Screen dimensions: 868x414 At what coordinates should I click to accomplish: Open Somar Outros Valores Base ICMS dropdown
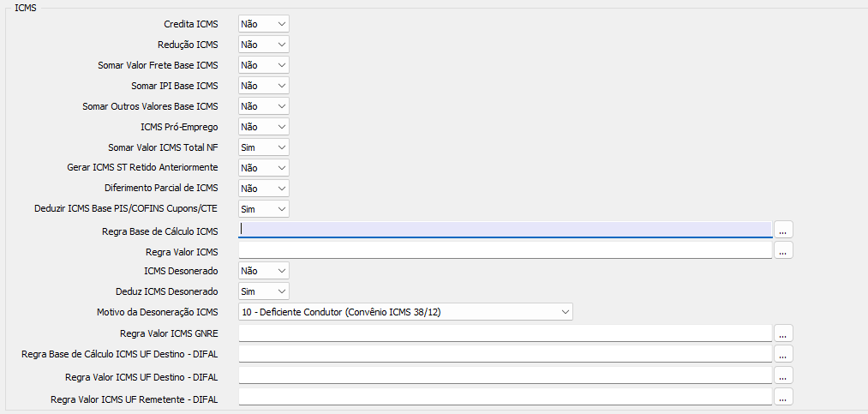tap(264, 106)
